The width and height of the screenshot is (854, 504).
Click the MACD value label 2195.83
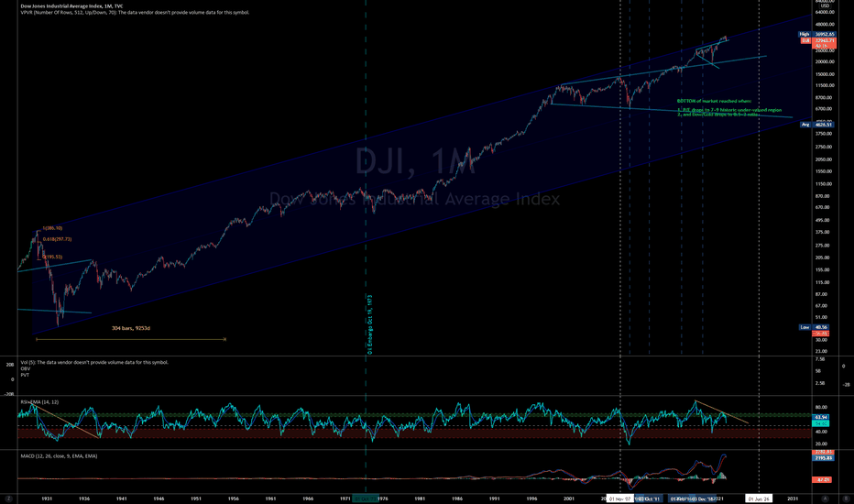pyautogui.click(x=823, y=458)
